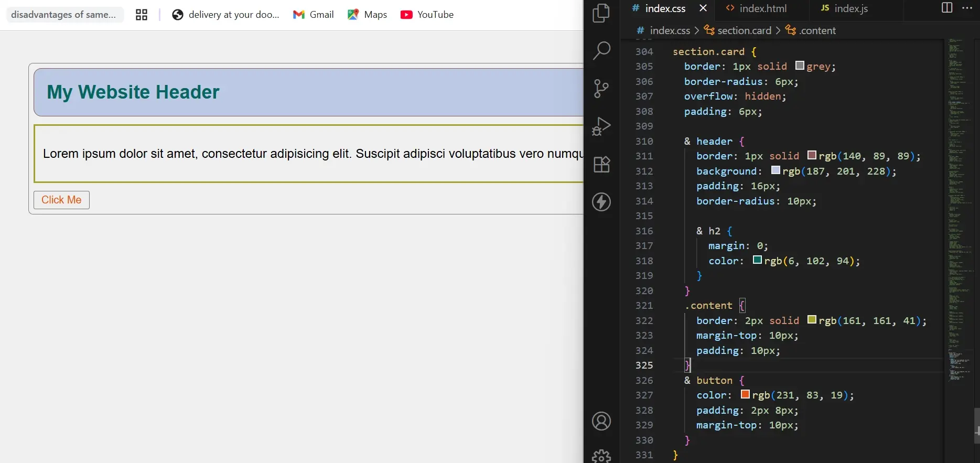Click the 'Click Me' button
The width and height of the screenshot is (980, 463).
tap(61, 200)
